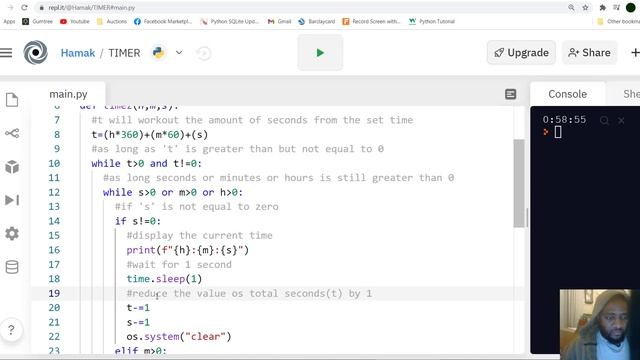
Task: Click the editor vertical scrollbar
Action: click(x=519, y=183)
